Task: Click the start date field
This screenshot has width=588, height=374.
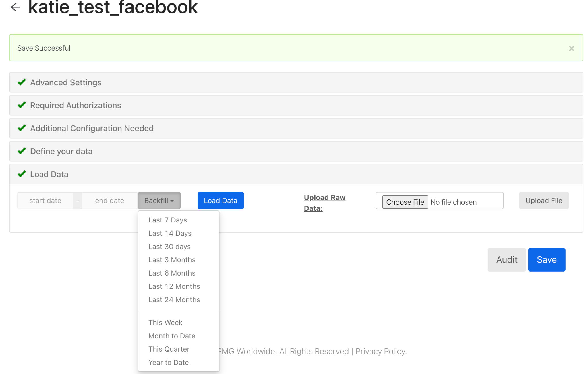Action: pyautogui.click(x=45, y=201)
